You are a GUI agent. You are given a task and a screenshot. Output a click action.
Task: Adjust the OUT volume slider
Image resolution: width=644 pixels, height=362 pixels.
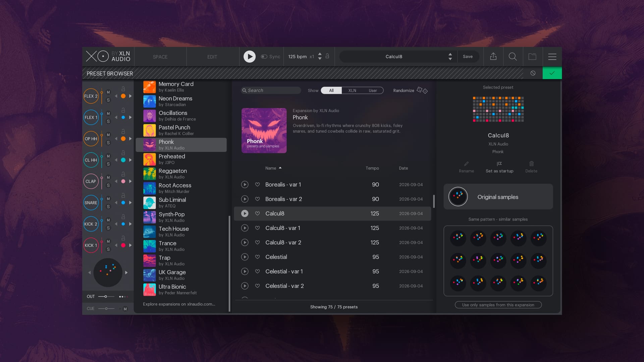click(106, 297)
